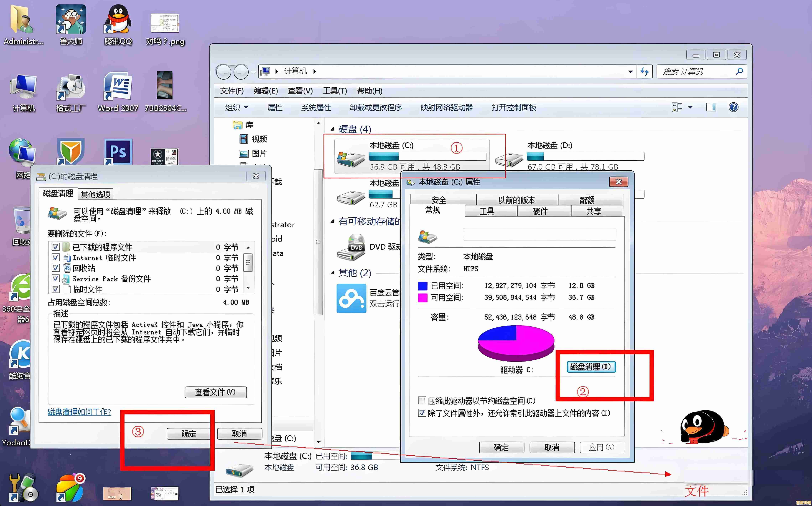Click the refresh icon beside the address bar
812x506 pixels.
point(645,71)
